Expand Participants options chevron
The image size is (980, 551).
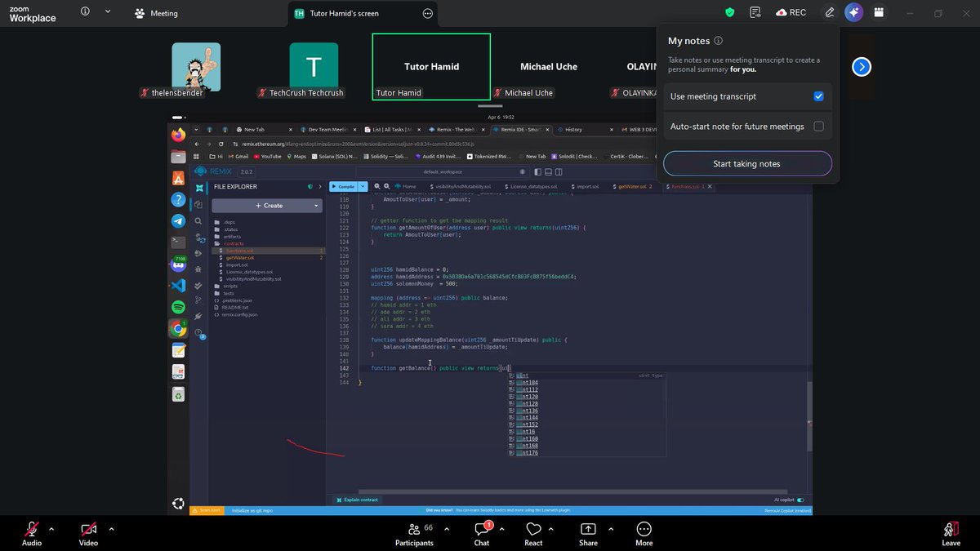pos(446,529)
